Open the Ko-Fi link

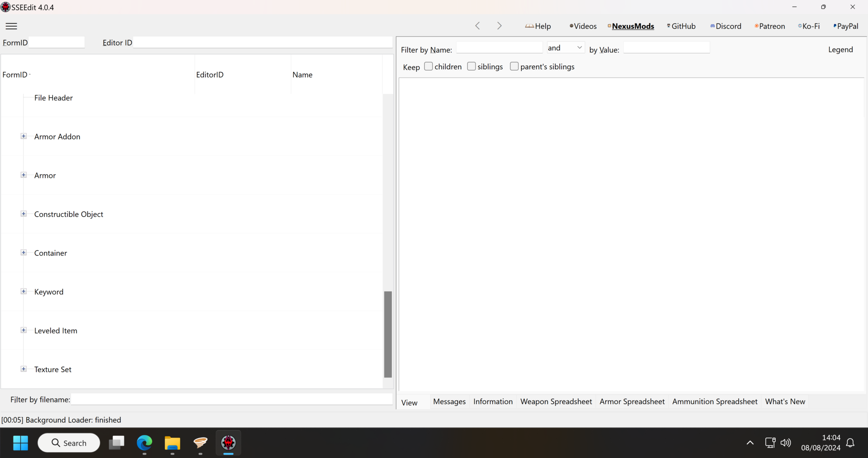tap(809, 26)
